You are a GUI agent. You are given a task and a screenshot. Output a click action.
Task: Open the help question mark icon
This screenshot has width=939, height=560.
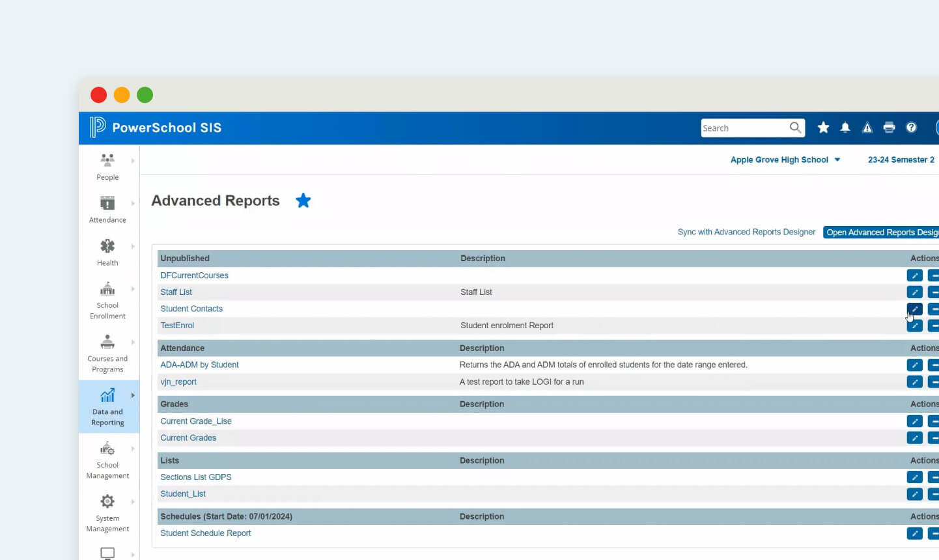(x=911, y=128)
